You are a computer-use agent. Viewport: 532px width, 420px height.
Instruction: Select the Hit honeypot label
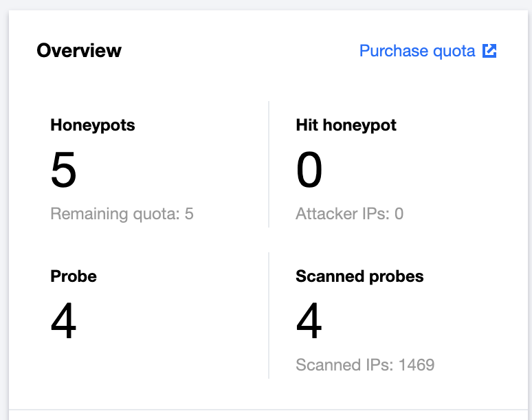coord(346,125)
